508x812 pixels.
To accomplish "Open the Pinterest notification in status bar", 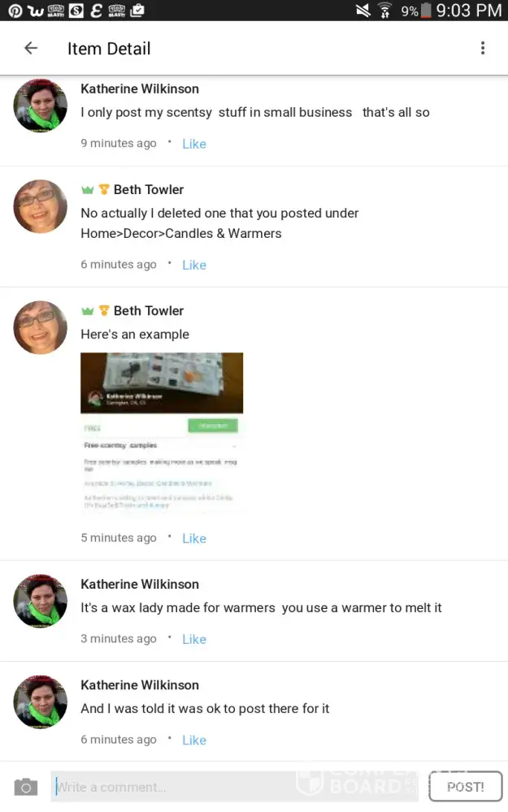I will [x=15, y=11].
